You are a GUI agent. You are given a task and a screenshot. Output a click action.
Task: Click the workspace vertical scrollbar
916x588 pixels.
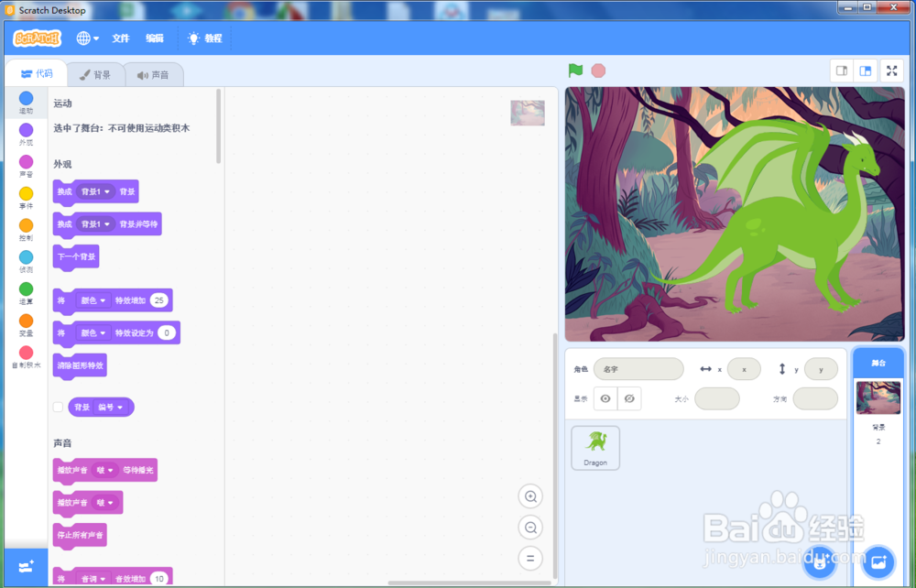(555, 455)
